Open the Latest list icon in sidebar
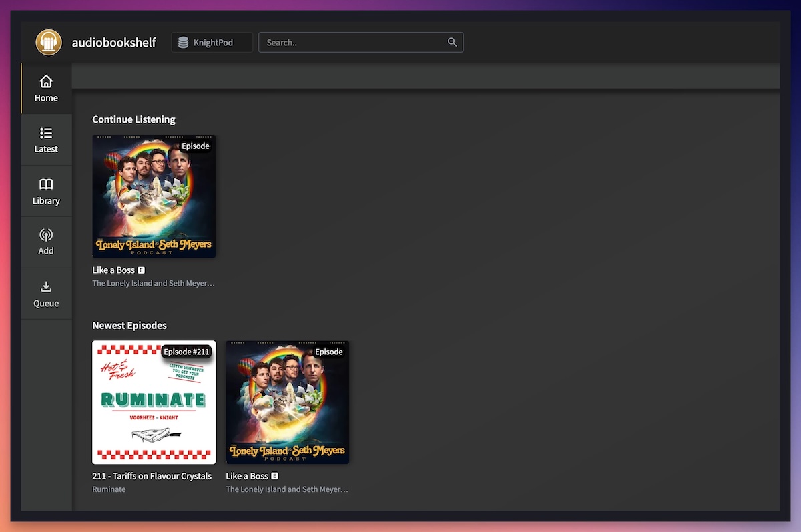801x532 pixels. [x=46, y=133]
